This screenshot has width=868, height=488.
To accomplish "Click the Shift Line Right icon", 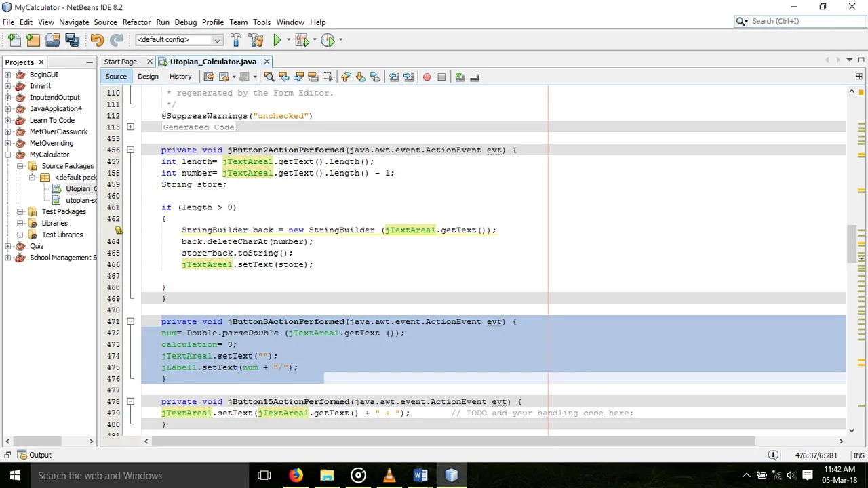I will click(x=408, y=77).
